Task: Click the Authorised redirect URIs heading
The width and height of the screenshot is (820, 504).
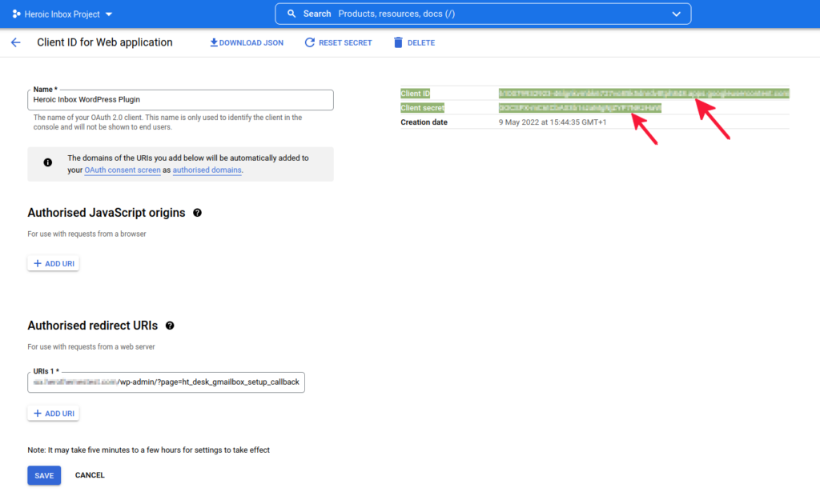Action: pos(93,326)
